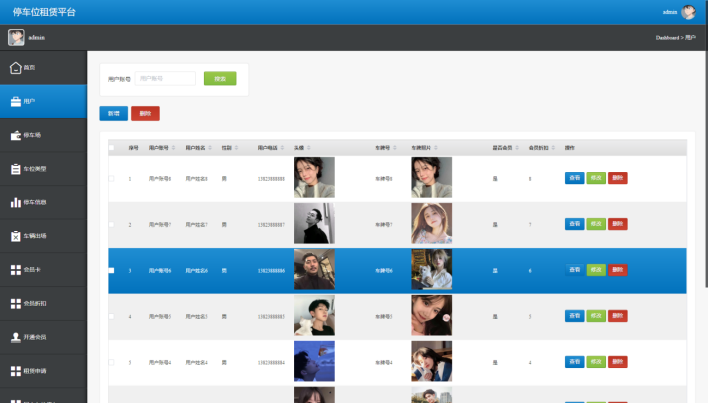Toggle the checkbox for highlighted row 3

111,270
